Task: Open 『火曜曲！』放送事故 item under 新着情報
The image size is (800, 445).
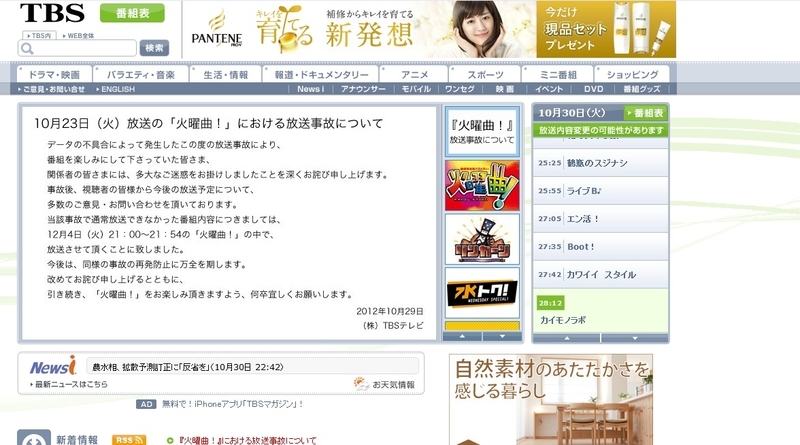Action: tap(248, 440)
